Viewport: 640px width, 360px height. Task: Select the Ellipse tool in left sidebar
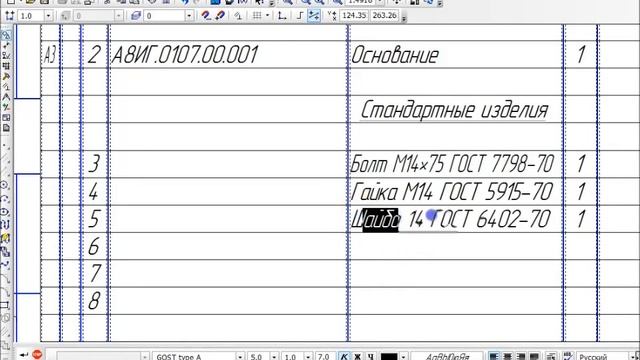click(5, 212)
